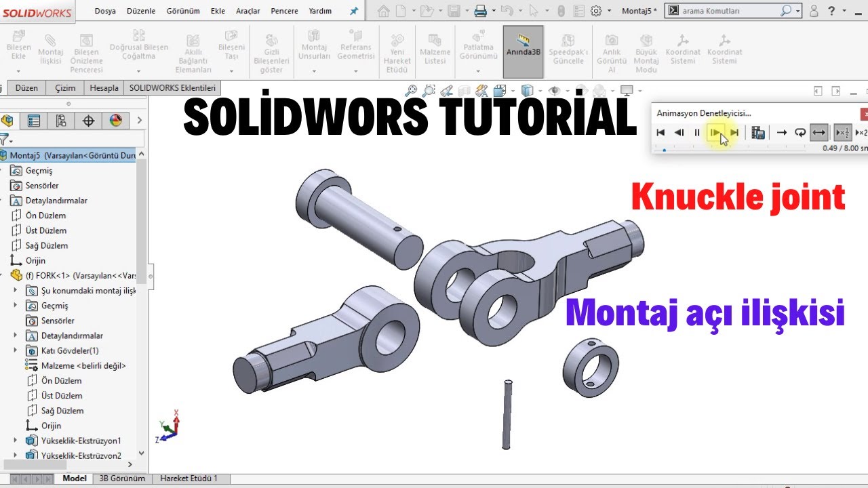Click Speedpak'ı Güncelle
This screenshot has height=488, width=868.
568,48
